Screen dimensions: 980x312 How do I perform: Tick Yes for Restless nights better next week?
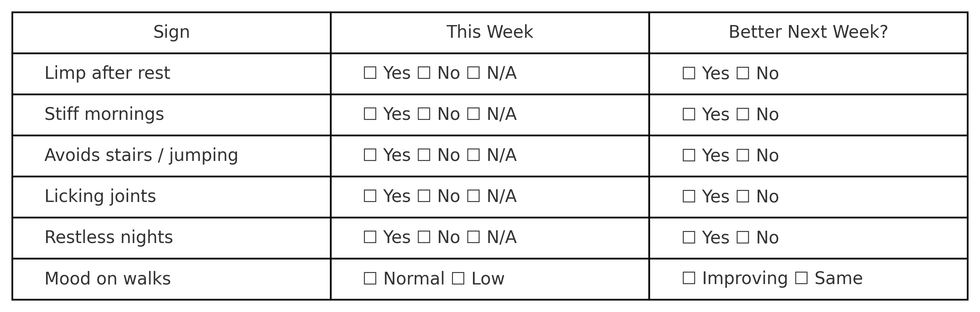[689, 238]
